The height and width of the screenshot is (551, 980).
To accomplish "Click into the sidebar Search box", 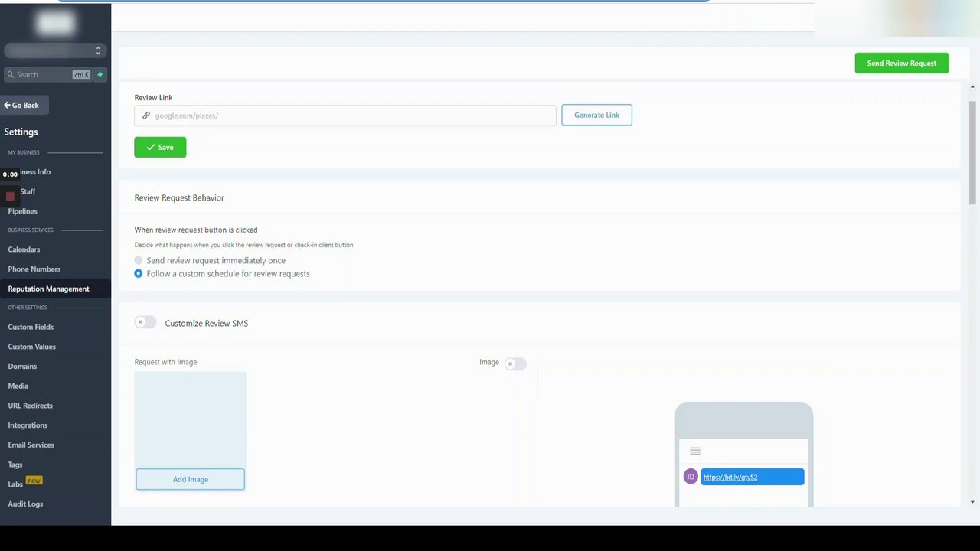I will [x=47, y=74].
